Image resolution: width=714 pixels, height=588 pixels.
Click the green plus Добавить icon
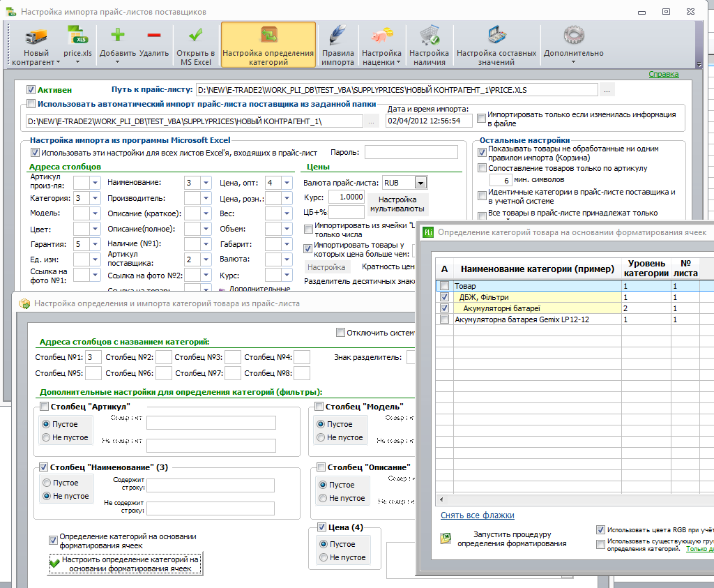click(117, 35)
